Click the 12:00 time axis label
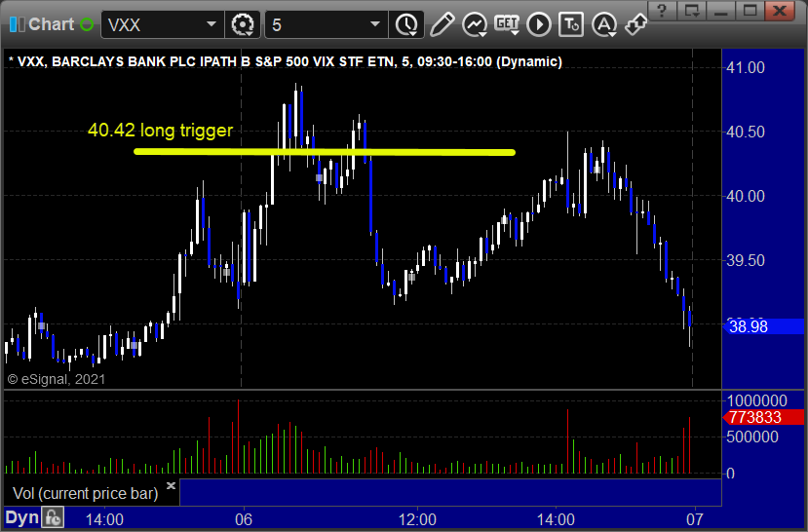 pyautogui.click(x=417, y=519)
